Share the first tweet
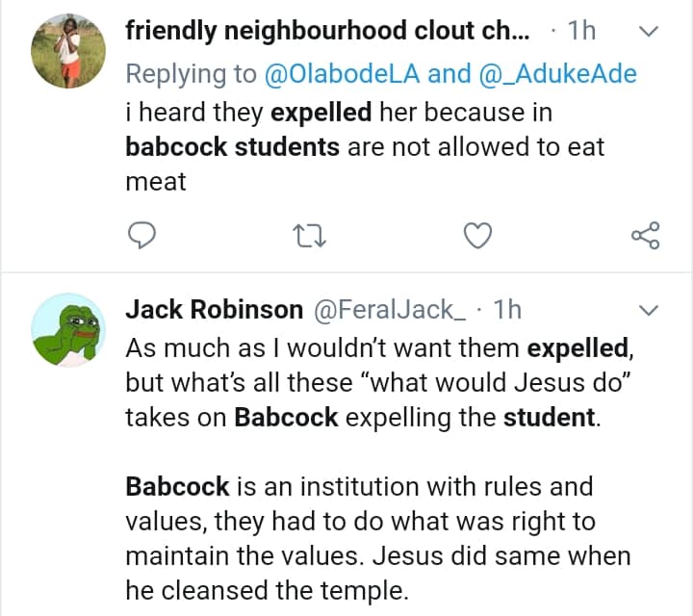The image size is (693, 616). click(644, 234)
